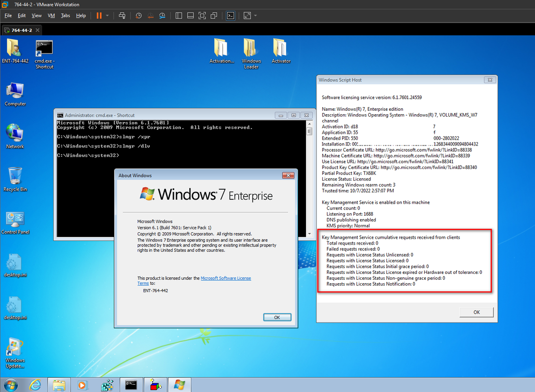Open Windows Media Player from taskbar
Screen dimensions: 535x392
pyautogui.click(x=82, y=385)
